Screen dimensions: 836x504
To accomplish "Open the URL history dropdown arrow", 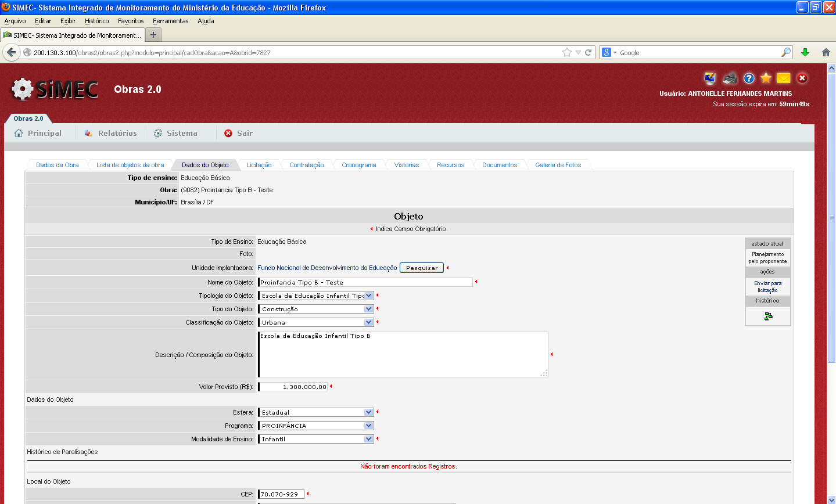I will coord(578,52).
